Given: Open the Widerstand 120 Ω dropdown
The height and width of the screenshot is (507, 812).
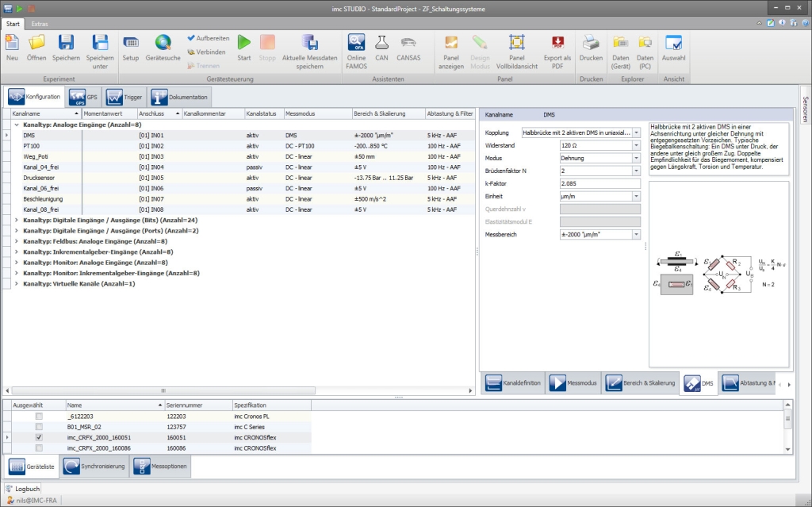Looking at the screenshot, I should (636, 145).
